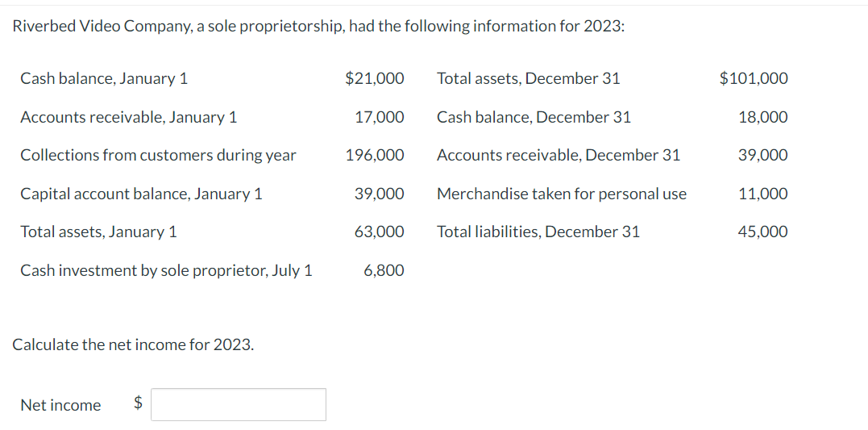868x430 pixels.
Task: Select Cash investment by sole proprietor label
Action: point(167,270)
